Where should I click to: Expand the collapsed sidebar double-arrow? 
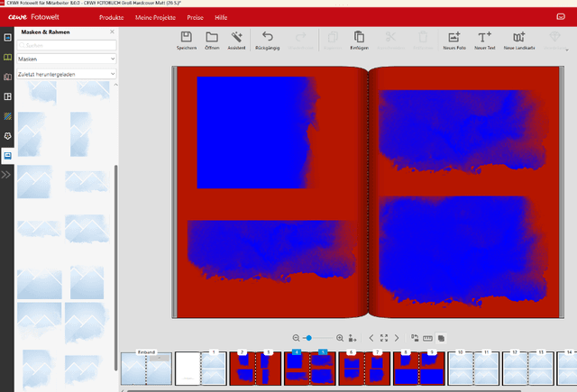6,175
